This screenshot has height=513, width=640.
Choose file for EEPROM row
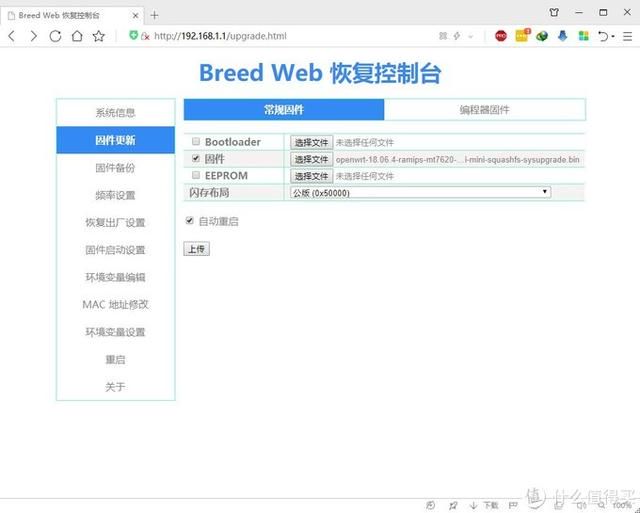(311, 176)
